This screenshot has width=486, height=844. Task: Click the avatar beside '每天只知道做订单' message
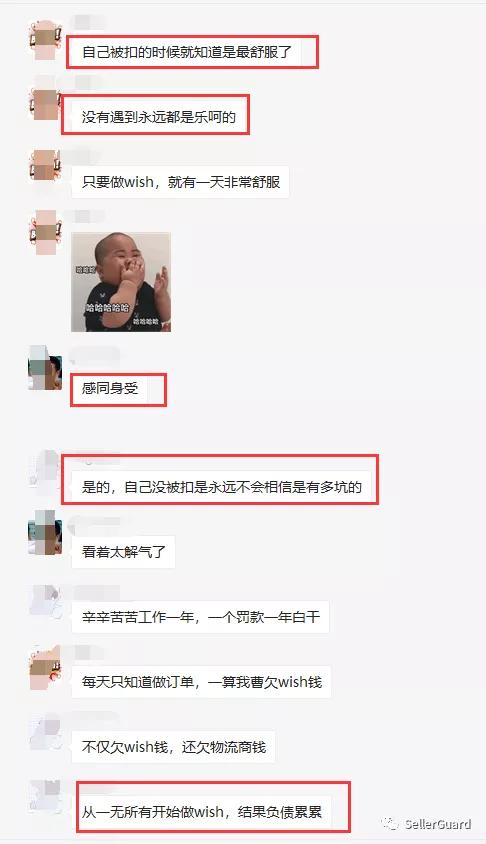tap(45, 667)
